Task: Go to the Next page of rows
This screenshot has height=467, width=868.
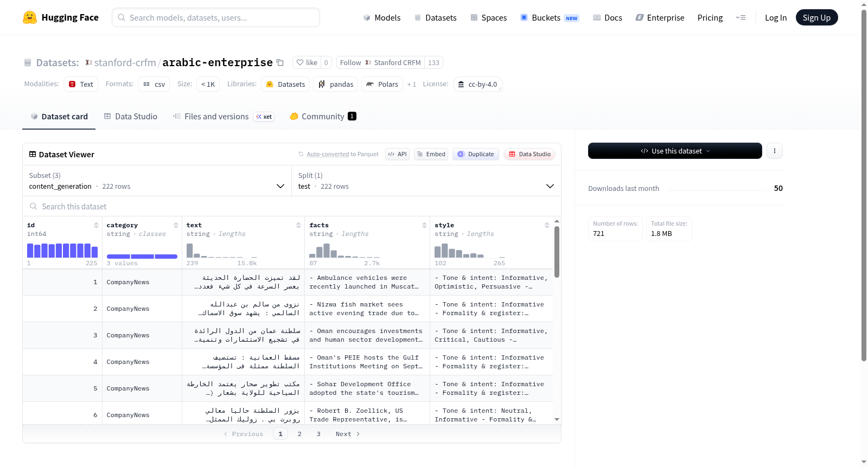Action: point(348,434)
